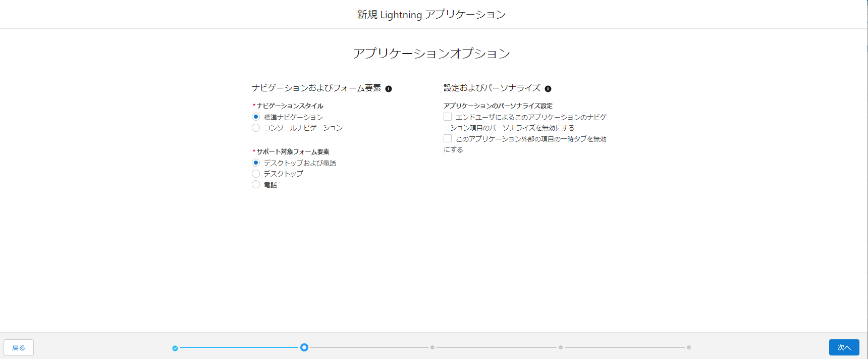Click 新規 Lightning アプリケーション title
This screenshot has width=868, height=359.
click(431, 15)
